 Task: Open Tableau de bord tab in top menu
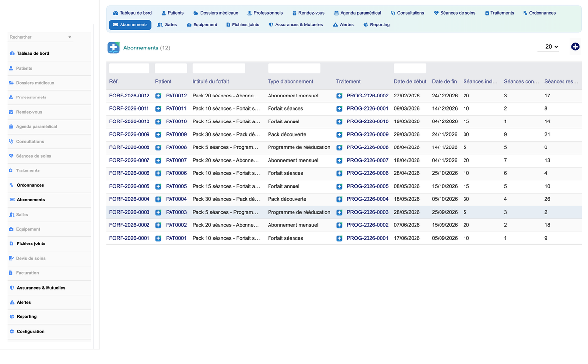pyautogui.click(x=132, y=13)
